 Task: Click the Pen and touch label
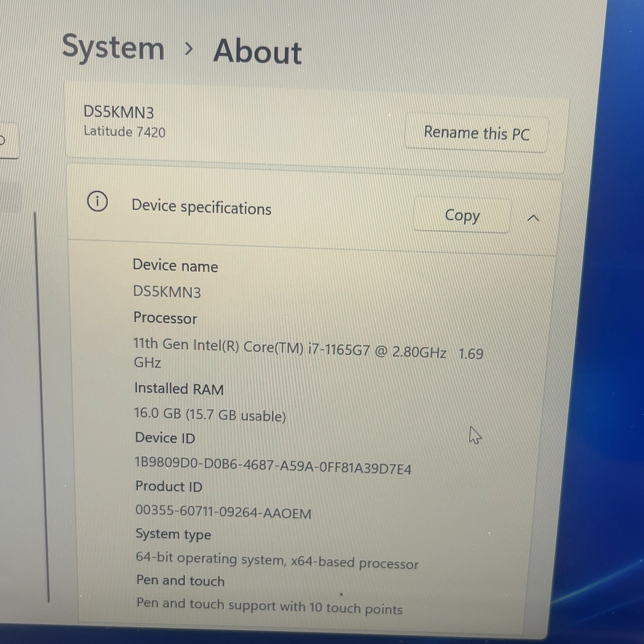tap(180, 580)
